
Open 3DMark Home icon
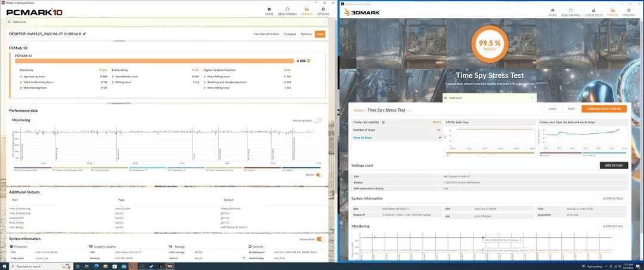[553, 10]
